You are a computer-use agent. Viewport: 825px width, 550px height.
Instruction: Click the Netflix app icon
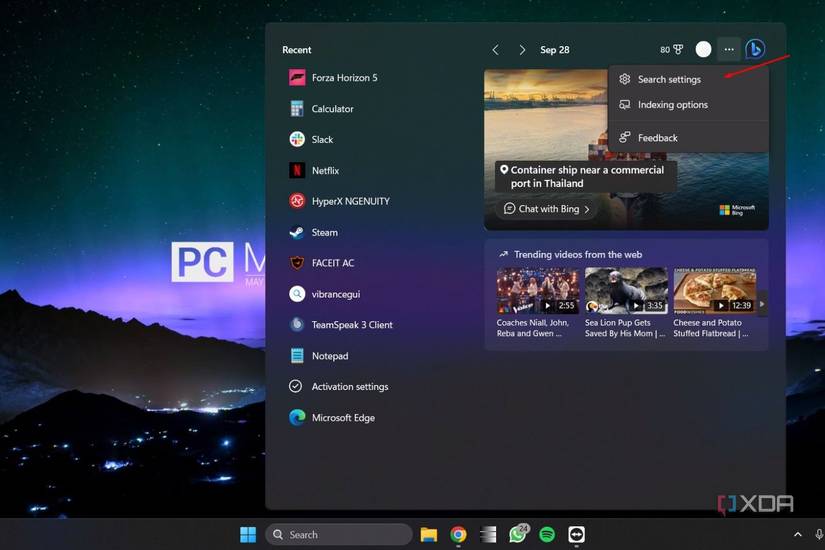[297, 170]
